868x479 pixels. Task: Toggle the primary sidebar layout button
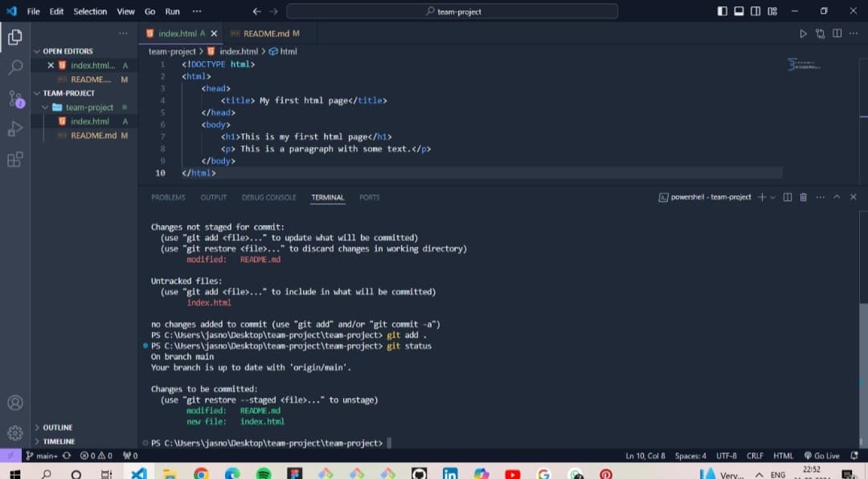(x=722, y=11)
